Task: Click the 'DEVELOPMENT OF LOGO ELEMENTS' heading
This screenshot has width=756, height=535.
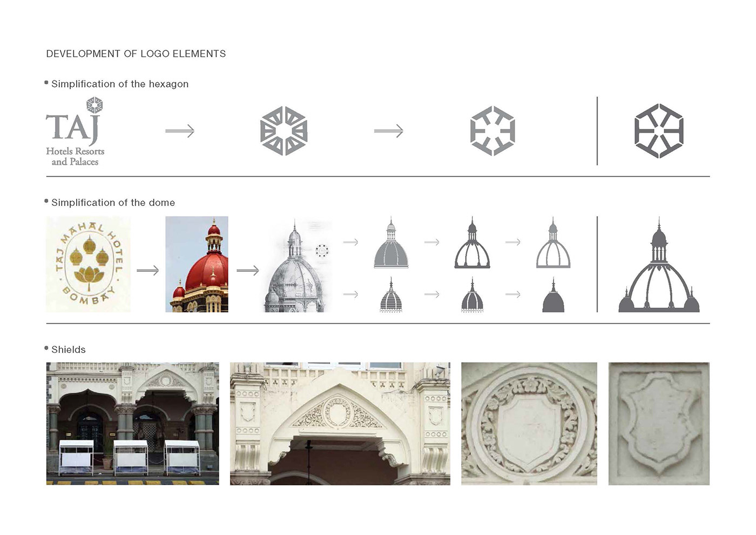Action: tap(136, 54)
